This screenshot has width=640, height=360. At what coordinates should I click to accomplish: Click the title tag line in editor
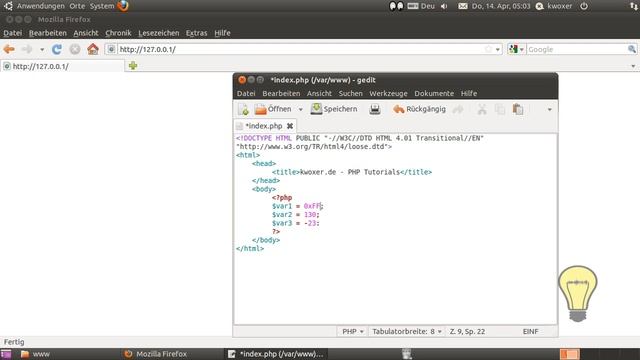pos(352,172)
